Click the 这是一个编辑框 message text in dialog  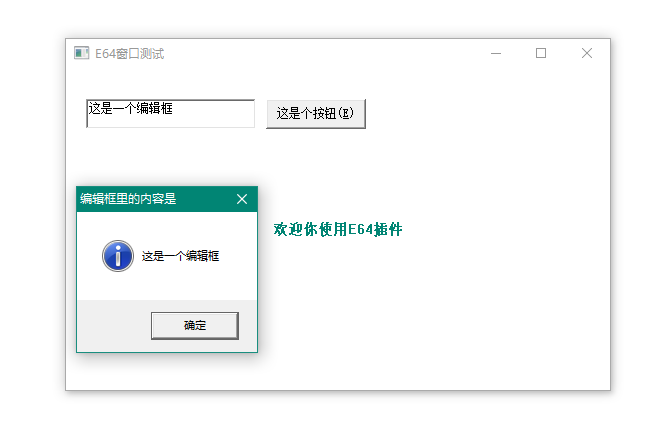coord(180,256)
